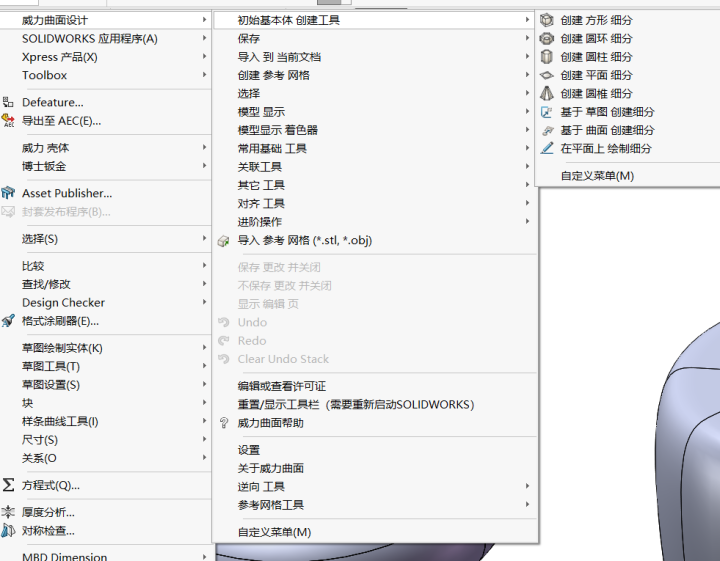Image resolution: width=720 pixels, height=561 pixels.
Task: Expand the 博士钣金 submenu arrow
Action: pos(204,166)
